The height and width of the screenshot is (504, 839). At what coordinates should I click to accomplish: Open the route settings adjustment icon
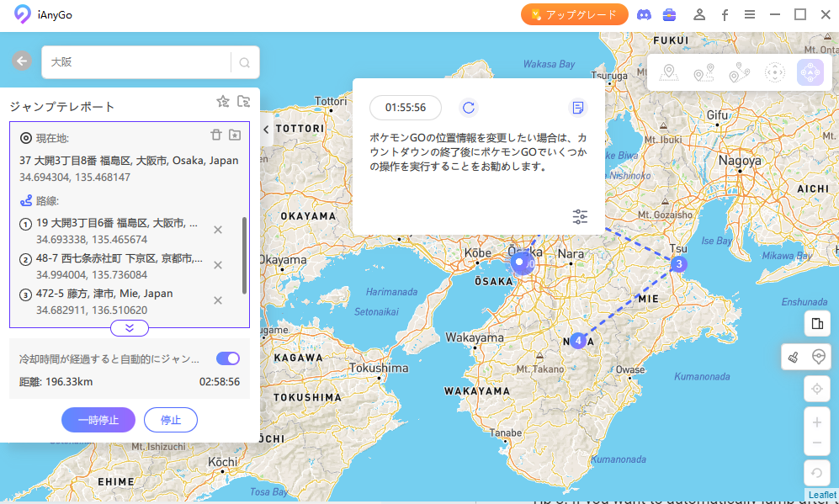point(579,217)
